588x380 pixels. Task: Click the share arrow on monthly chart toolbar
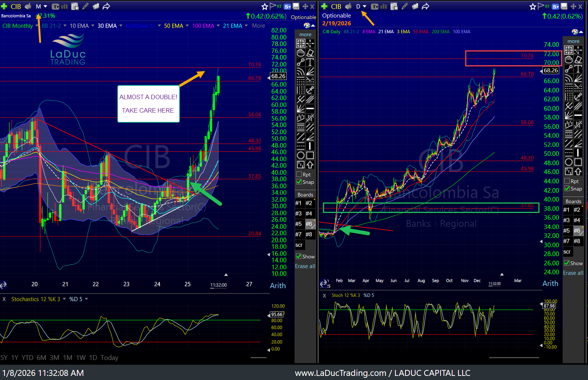point(106,6)
